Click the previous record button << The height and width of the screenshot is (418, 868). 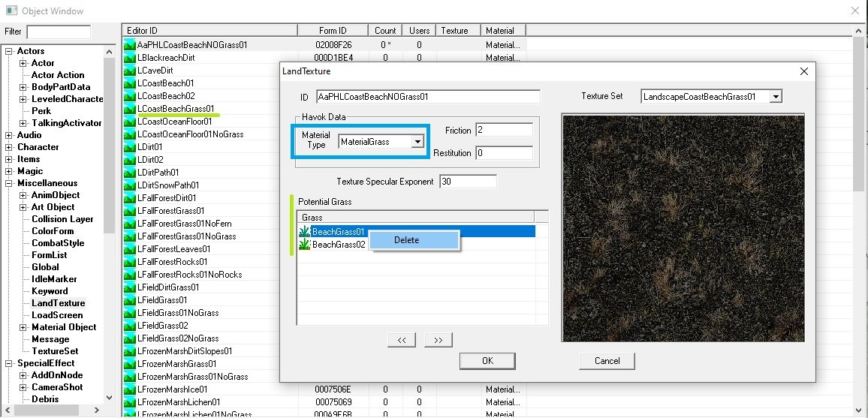[x=402, y=340]
